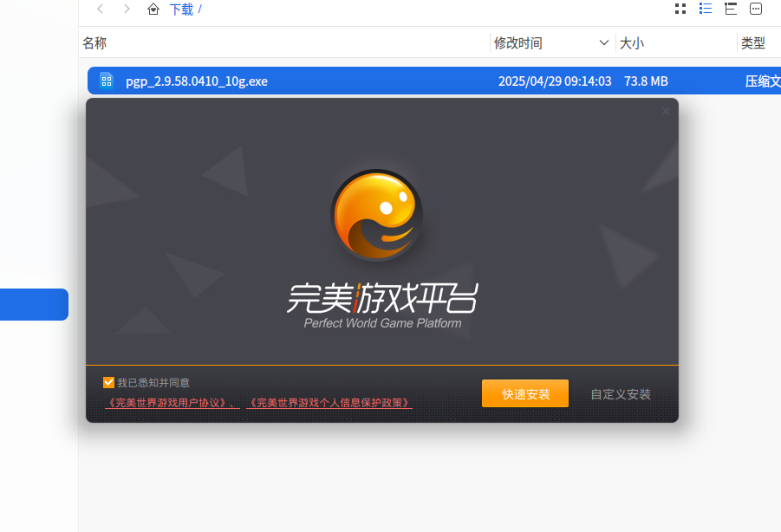781x532 pixels.
Task: Sort files by 大小 column
Action: [x=632, y=43]
